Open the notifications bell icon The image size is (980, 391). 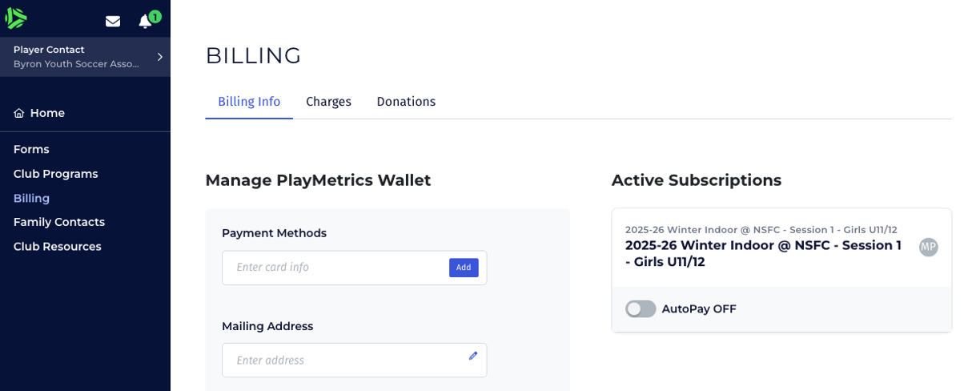coord(145,22)
